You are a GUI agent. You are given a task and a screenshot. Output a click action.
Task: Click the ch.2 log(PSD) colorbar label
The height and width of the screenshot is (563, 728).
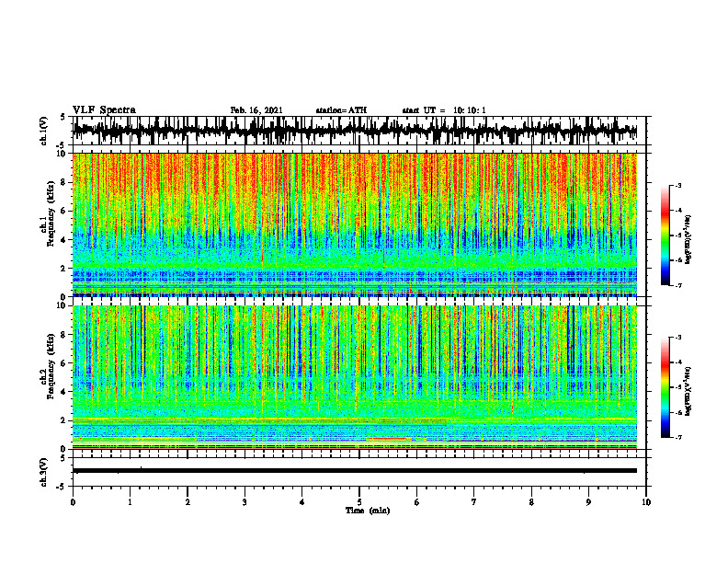(688, 391)
